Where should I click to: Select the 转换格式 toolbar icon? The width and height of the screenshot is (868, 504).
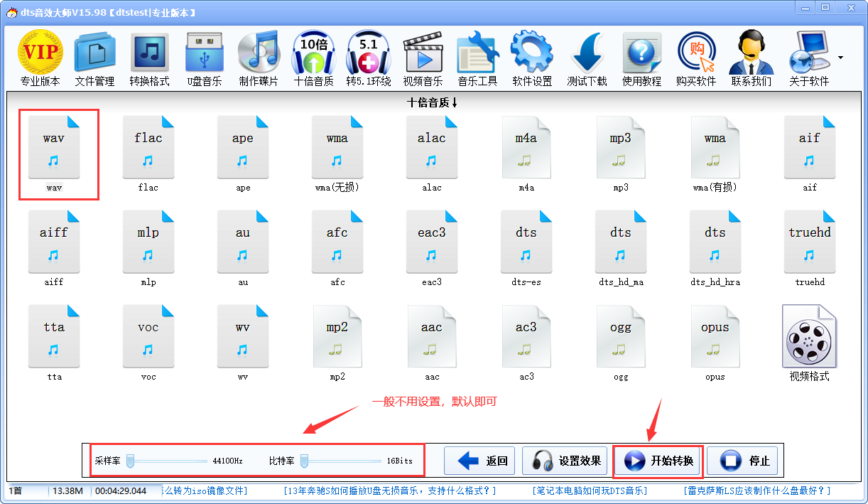tap(149, 58)
